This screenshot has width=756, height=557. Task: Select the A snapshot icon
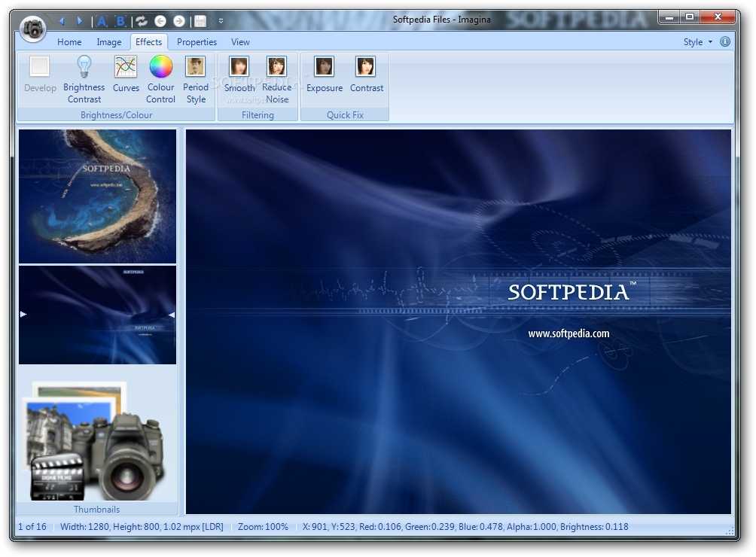point(101,21)
